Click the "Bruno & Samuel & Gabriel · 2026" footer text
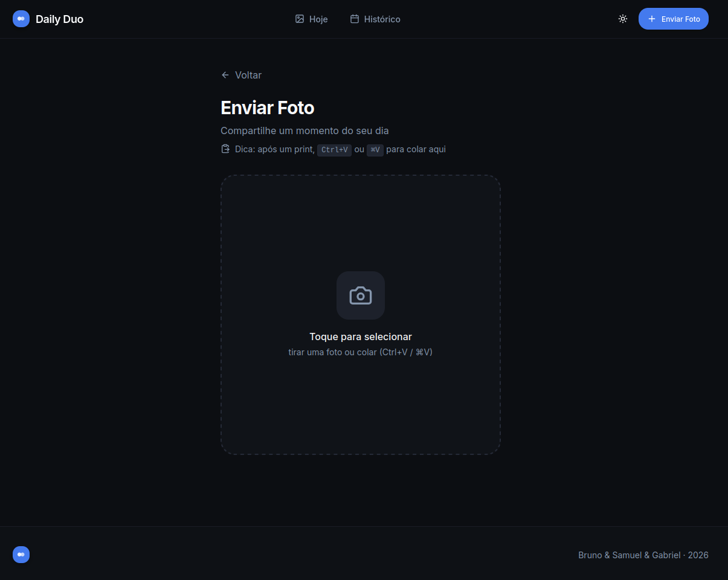Viewport: 728px width, 580px height. tap(643, 555)
